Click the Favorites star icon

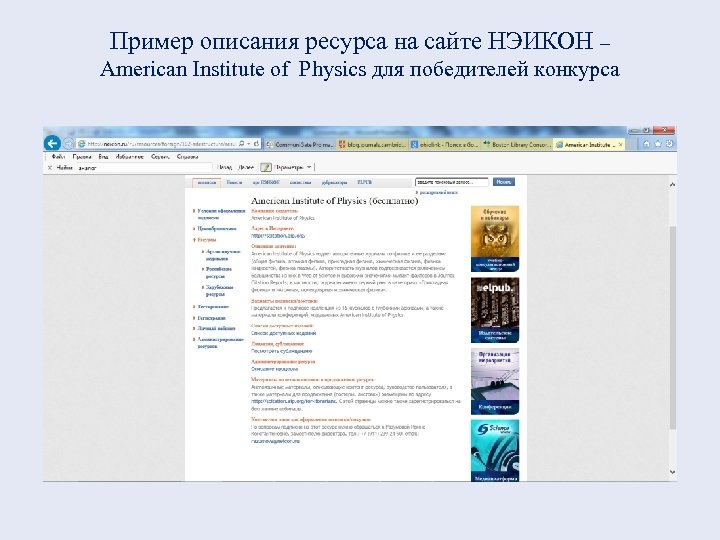658,144
